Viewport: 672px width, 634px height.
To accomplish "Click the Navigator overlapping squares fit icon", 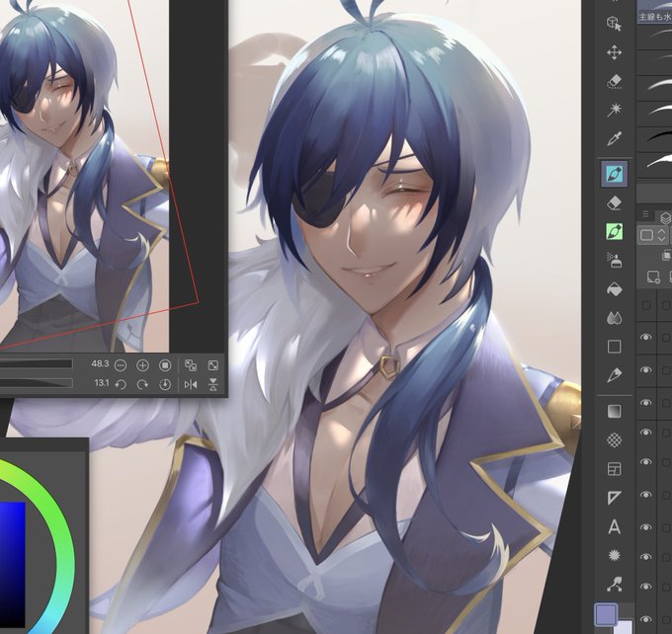I will [191, 365].
